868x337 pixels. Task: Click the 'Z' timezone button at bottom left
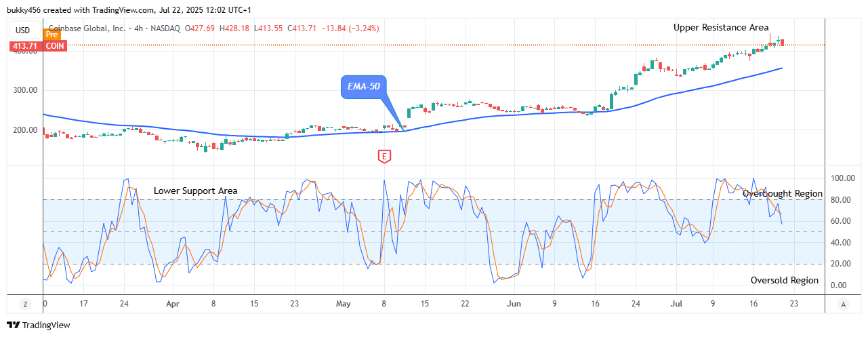coord(24,304)
